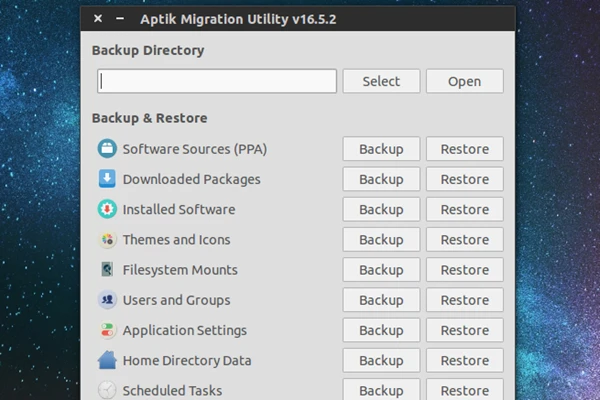
Task: Backup Themes and Icons
Action: [381, 240]
